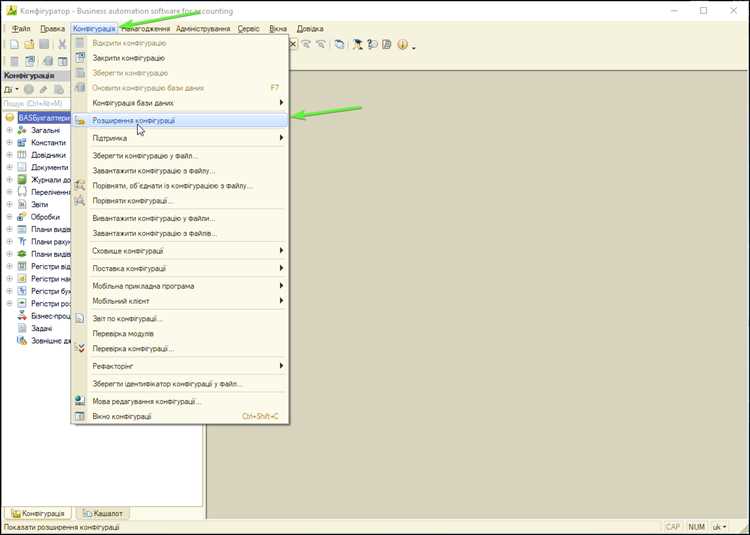Viewport: 750px width, 535px height.
Task: Click the Регістри бухгалтерії tree icon
Action: pos(22,291)
